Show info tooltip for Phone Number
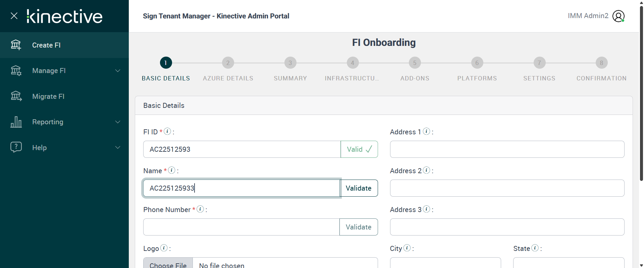 200,209
